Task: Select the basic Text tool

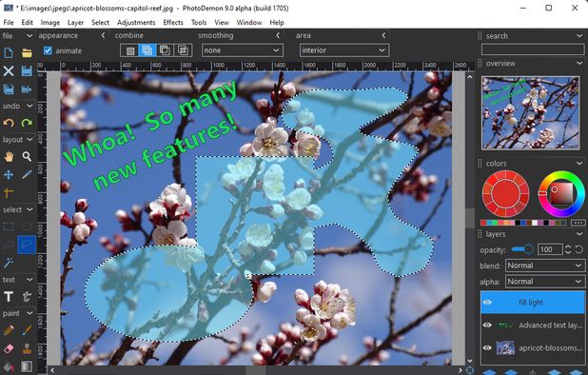Action: [9, 297]
